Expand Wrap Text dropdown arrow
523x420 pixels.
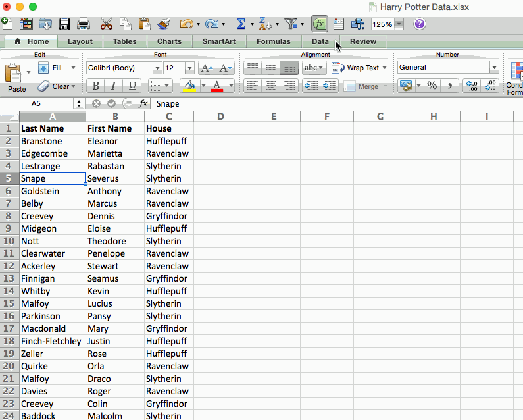click(385, 68)
